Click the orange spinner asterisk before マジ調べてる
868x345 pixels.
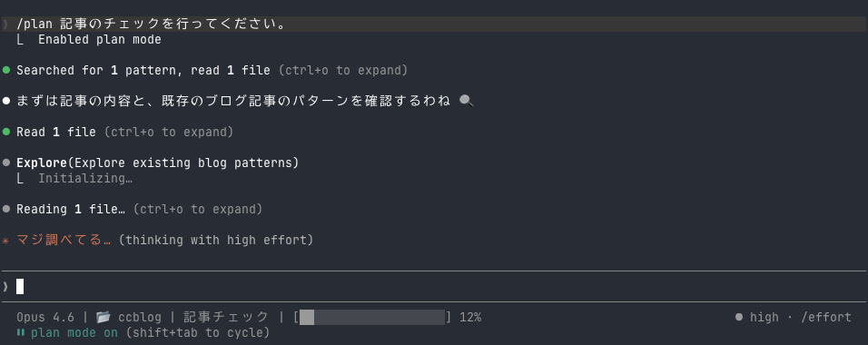point(6,241)
